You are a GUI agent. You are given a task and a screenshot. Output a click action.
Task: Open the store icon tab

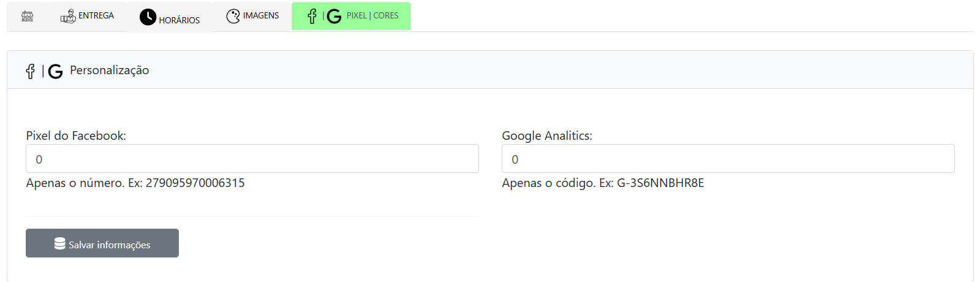point(27,16)
